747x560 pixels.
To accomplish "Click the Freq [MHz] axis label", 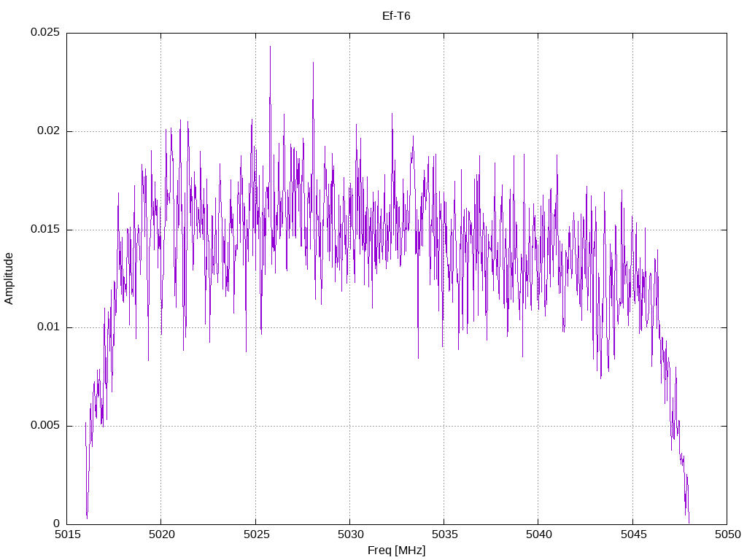I will (396, 551).
